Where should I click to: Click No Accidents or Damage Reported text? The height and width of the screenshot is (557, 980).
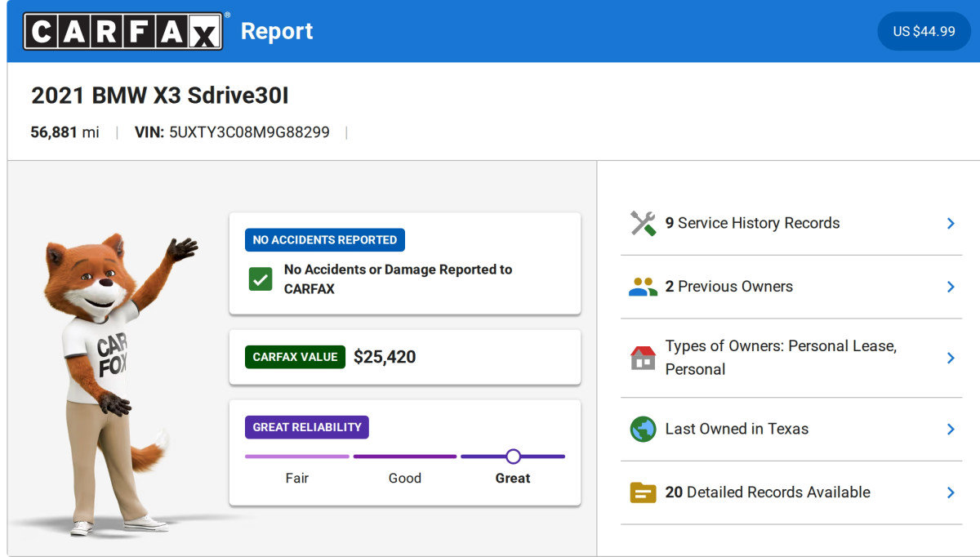tap(398, 279)
